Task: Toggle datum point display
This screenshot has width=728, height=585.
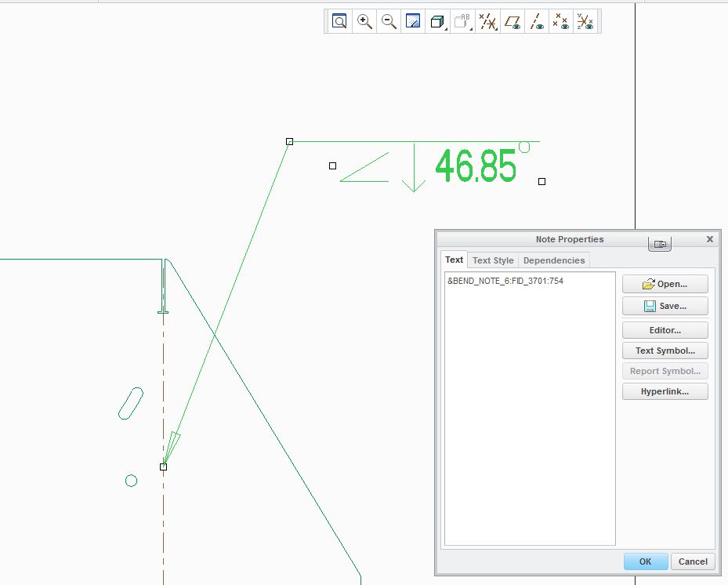Action: pos(561,21)
